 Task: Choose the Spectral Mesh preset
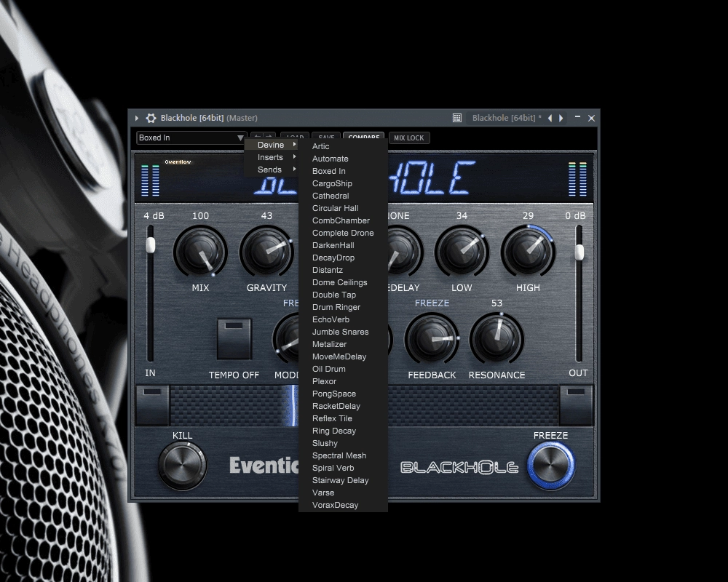pos(343,455)
